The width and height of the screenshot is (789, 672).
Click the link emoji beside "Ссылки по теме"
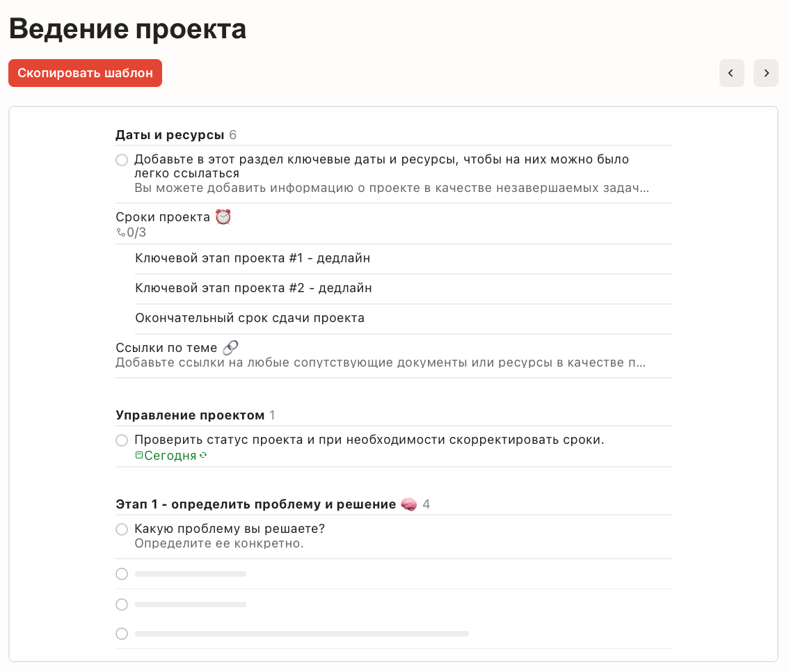point(230,347)
